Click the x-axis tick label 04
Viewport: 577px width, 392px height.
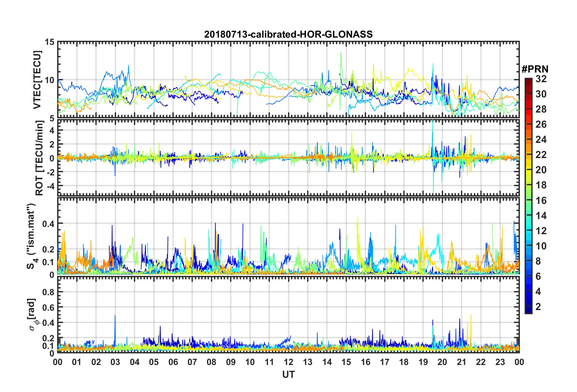pyautogui.click(x=135, y=362)
